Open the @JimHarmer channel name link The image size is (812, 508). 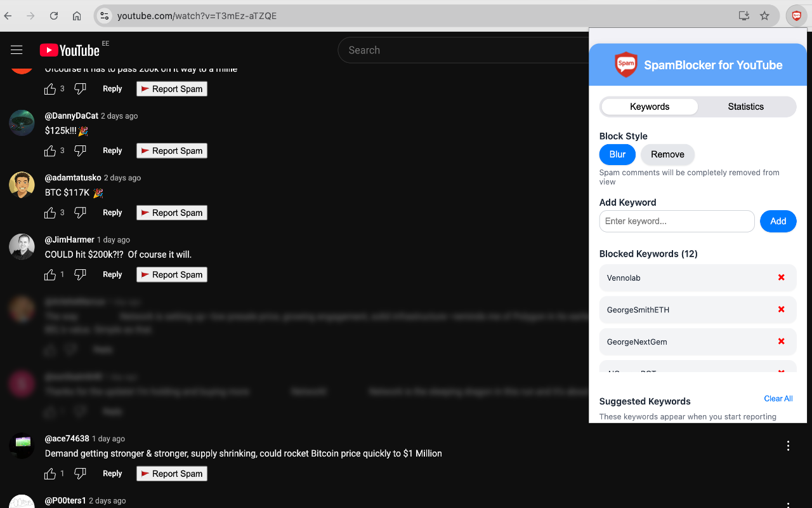tap(70, 240)
